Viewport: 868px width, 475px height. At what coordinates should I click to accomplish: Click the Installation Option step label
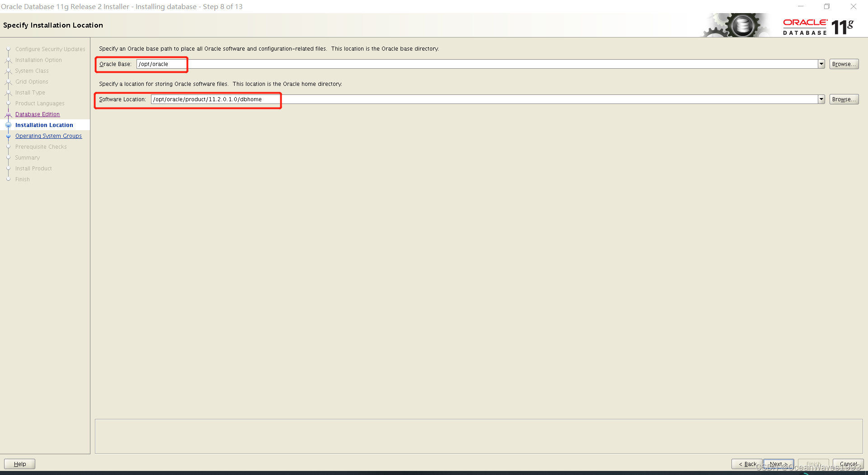click(38, 60)
